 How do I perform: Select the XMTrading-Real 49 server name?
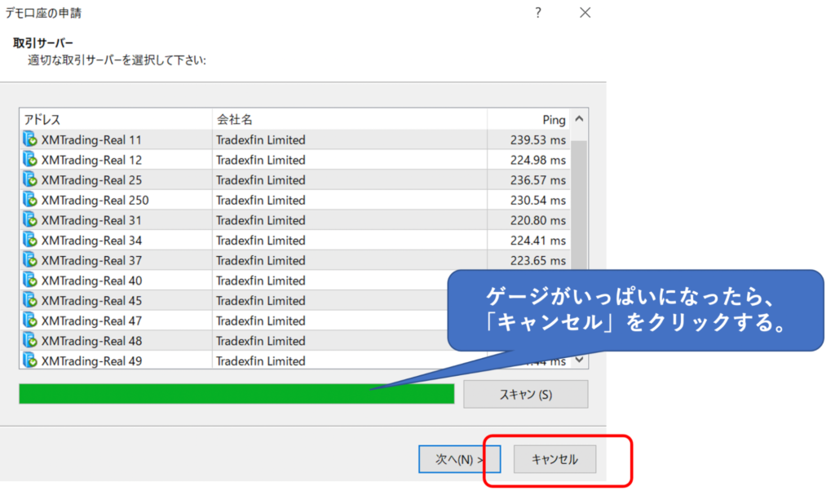[91, 360]
